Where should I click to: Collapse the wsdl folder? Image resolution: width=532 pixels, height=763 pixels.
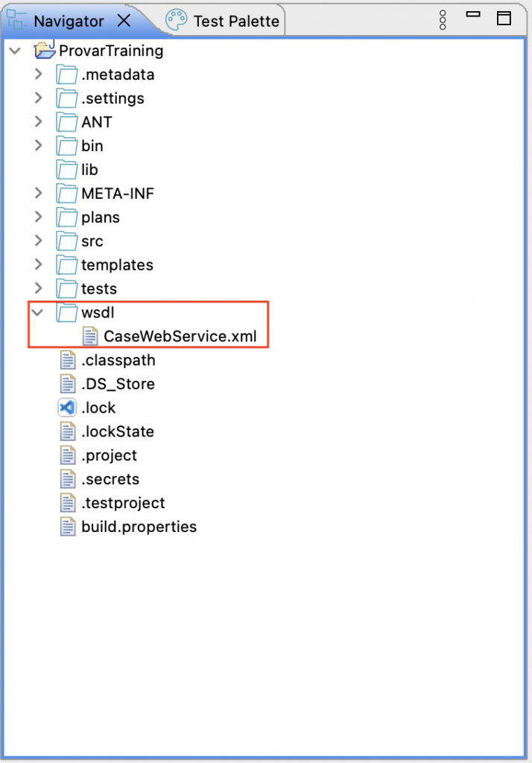tap(38, 312)
